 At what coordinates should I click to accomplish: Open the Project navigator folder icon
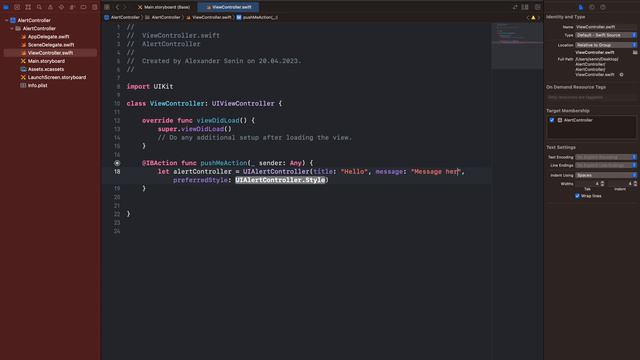pyautogui.click(x=6, y=7)
